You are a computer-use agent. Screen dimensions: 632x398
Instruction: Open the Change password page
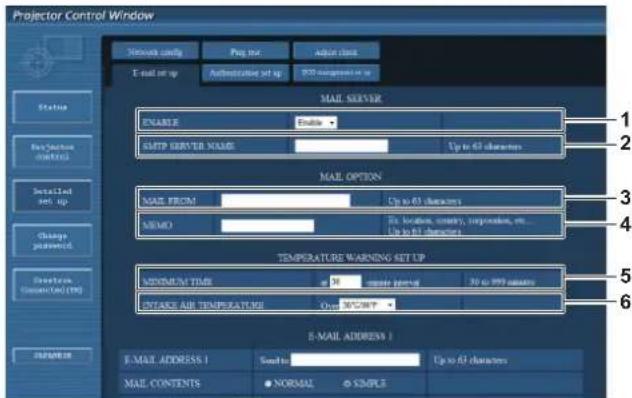click(52, 240)
